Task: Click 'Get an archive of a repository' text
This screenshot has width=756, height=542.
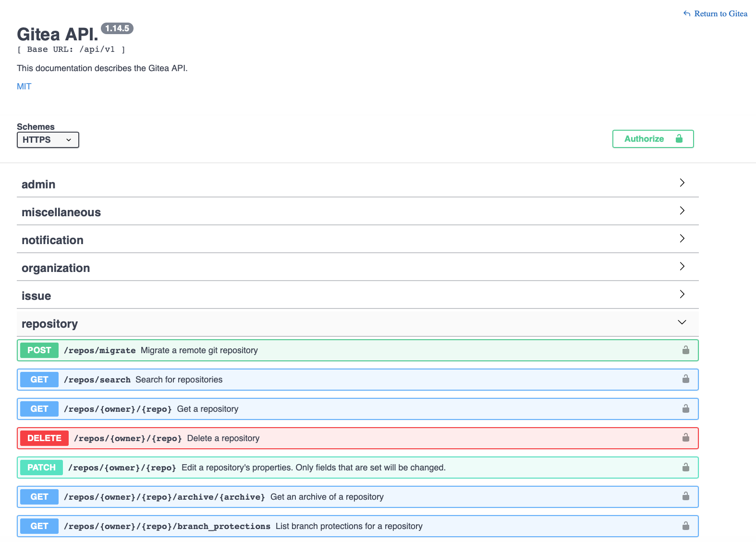Action: (x=327, y=497)
